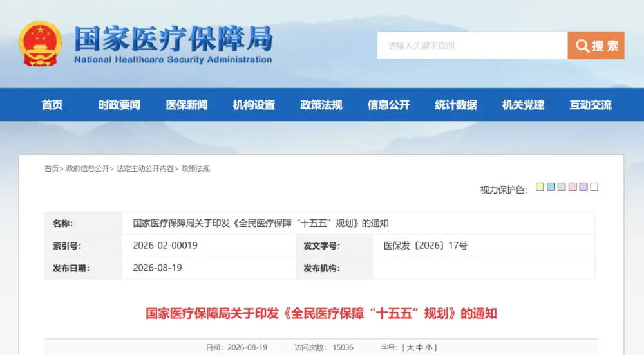The width and height of the screenshot is (644, 355).
Task: Set font size to 小
Action: point(428,348)
